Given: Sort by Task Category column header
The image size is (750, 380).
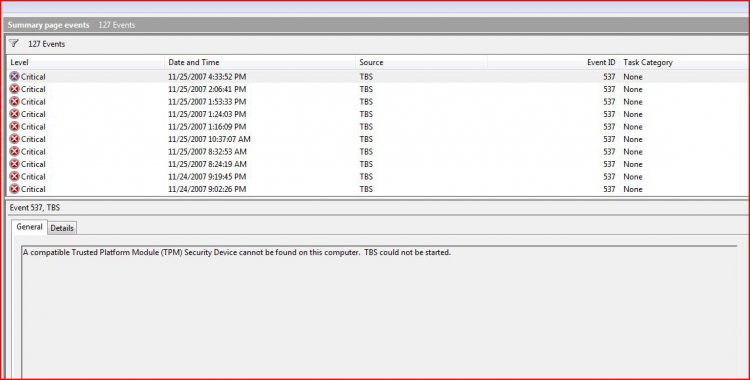Looking at the screenshot, I should coord(684,62).
